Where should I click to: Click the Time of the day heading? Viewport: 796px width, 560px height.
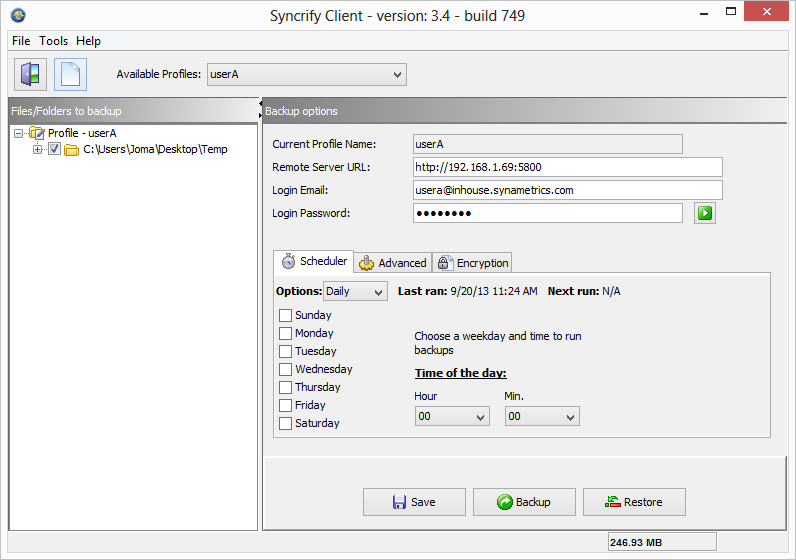460,373
